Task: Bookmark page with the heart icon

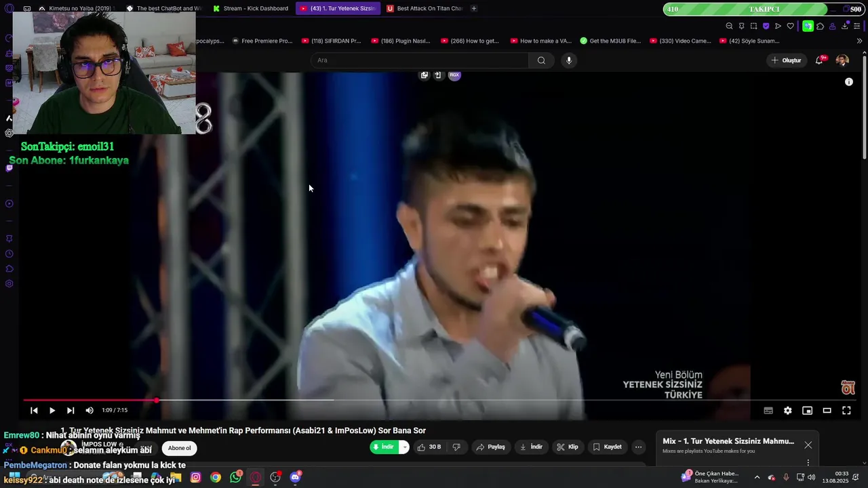Action: (790, 26)
